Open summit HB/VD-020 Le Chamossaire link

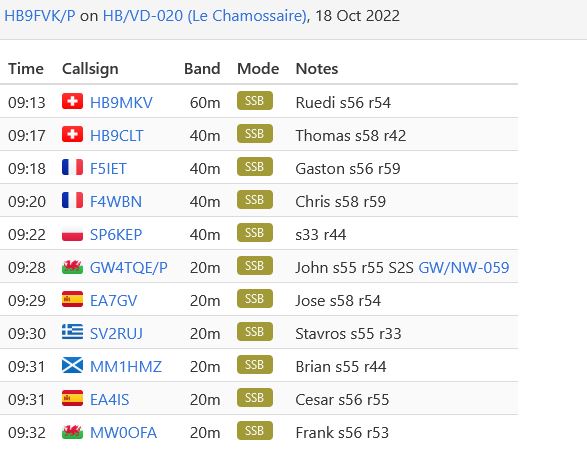(205, 16)
